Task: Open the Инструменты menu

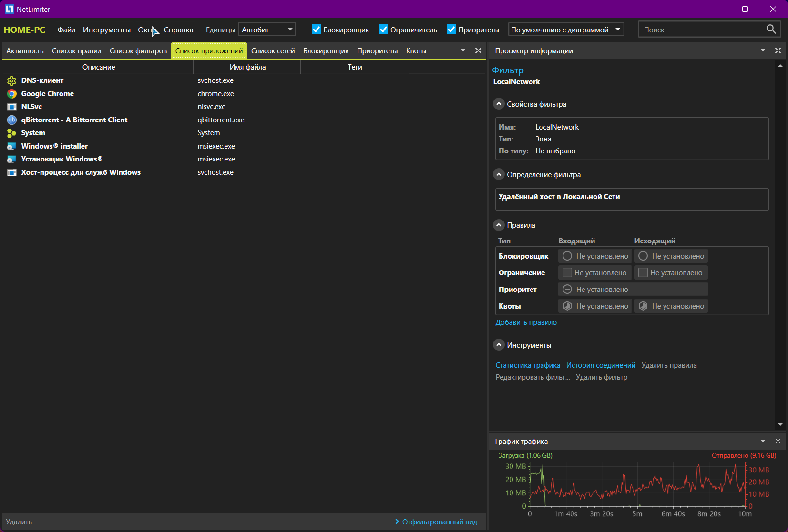Action: [106, 30]
